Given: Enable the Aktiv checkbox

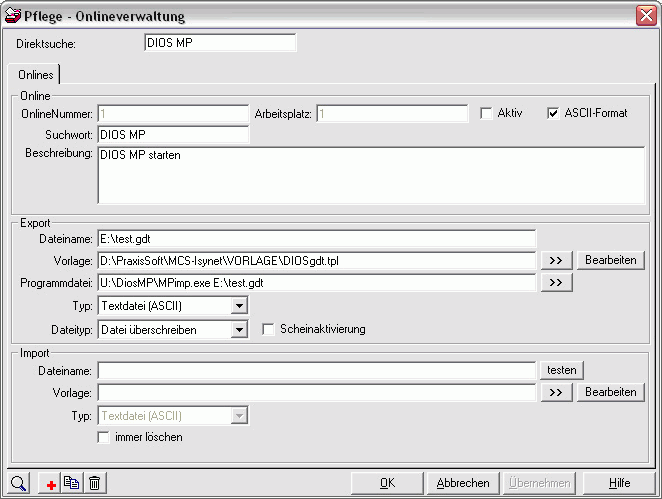Looking at the screenshot, I should coord(486,114).
